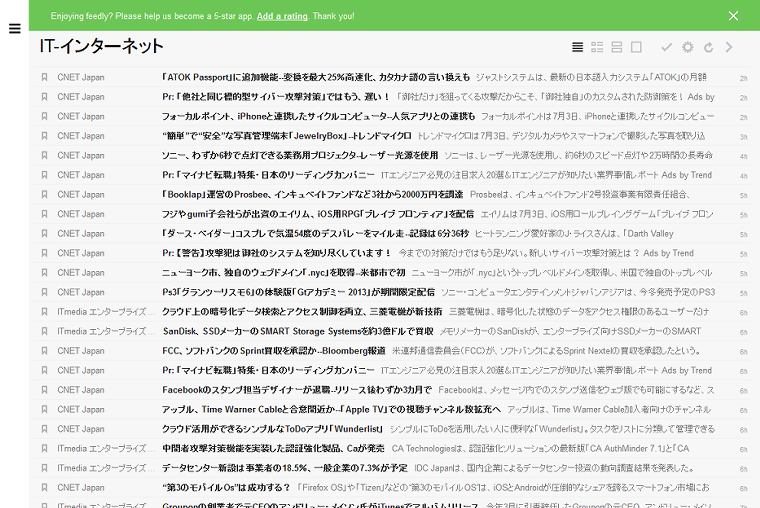The width and height of the screenshot is (760, 508).
Task: Open the 三菱電機が新技術 headline
Action: point(302,312)
